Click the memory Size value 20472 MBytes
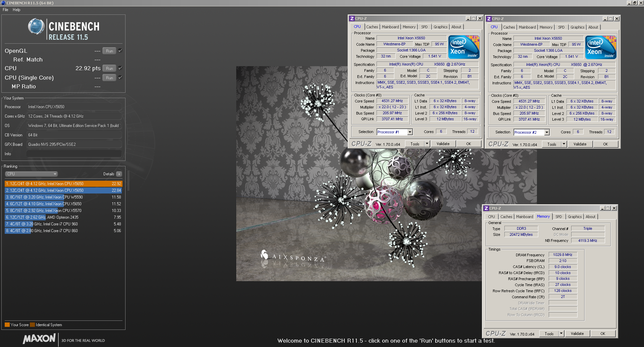Viewport: 644px width, 347px height. (x=521, y=234)
